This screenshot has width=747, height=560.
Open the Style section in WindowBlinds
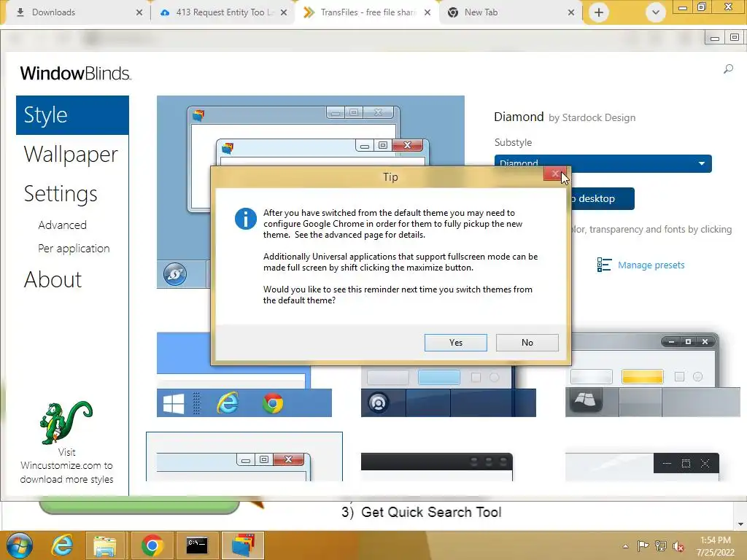[x=72, y=115]
